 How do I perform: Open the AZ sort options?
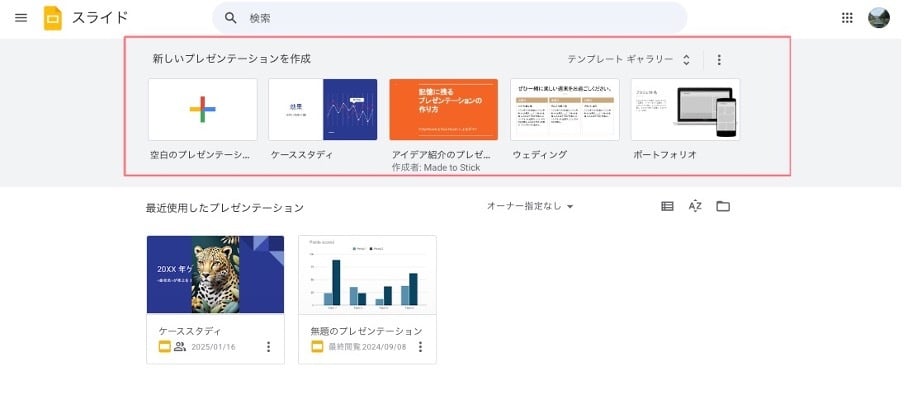click(x=695, y=207)
